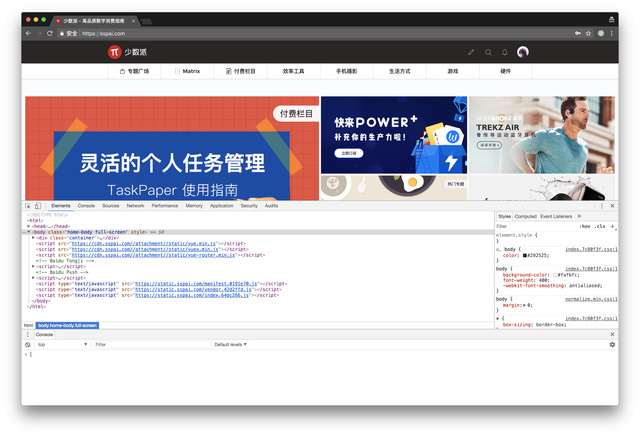The width and height of the screenshot is (640, 436).
Task: Select the body.home-body.full-screen breadcrumb
Action: tap(67, 325)
